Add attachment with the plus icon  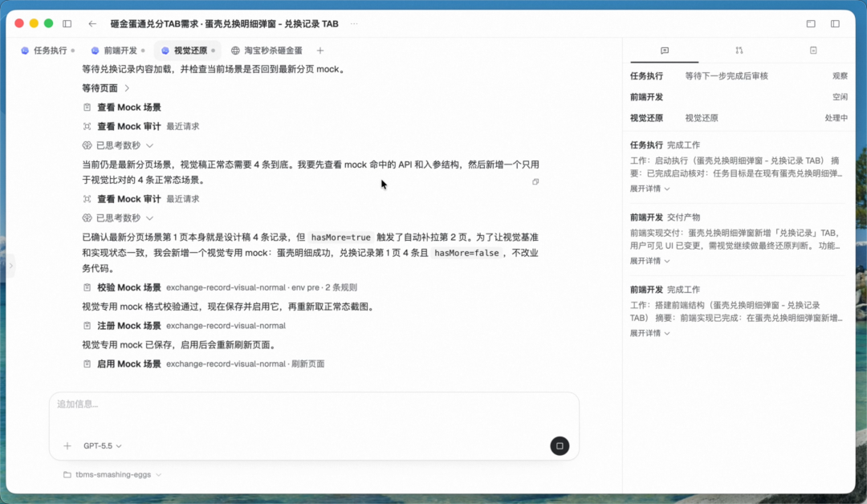[67, 446]
